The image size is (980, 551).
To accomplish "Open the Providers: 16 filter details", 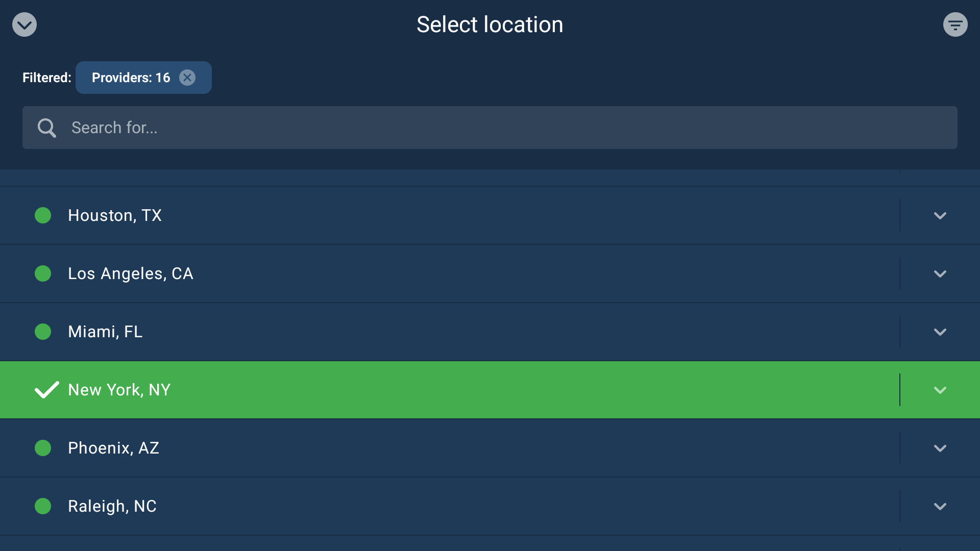I will point(130,78).
